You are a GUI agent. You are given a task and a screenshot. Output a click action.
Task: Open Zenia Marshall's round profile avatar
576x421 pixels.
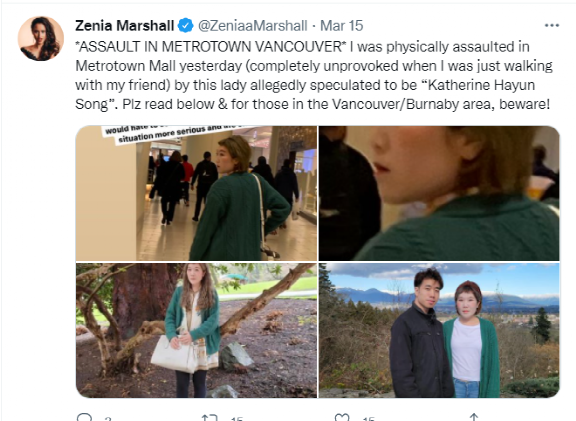coord(41,38)
